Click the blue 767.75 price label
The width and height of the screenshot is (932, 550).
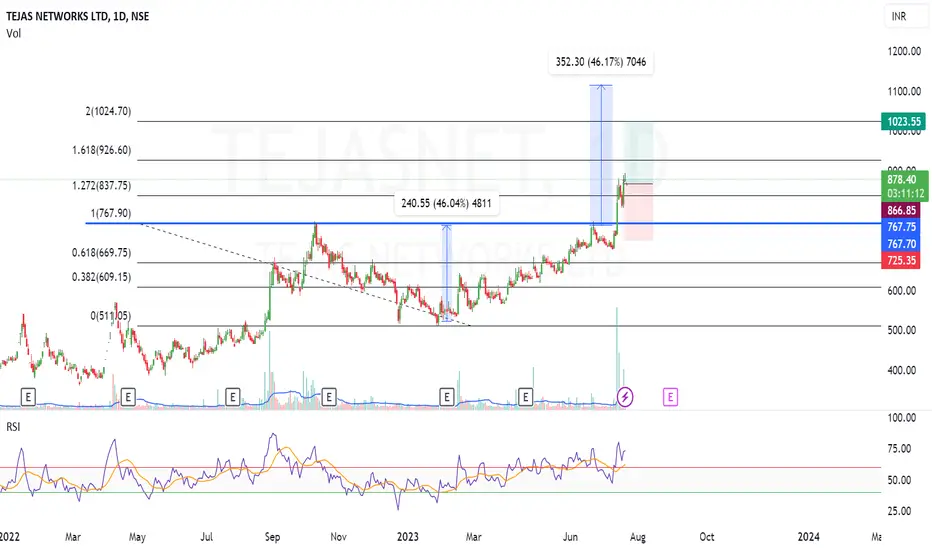(x=901, y=227)
